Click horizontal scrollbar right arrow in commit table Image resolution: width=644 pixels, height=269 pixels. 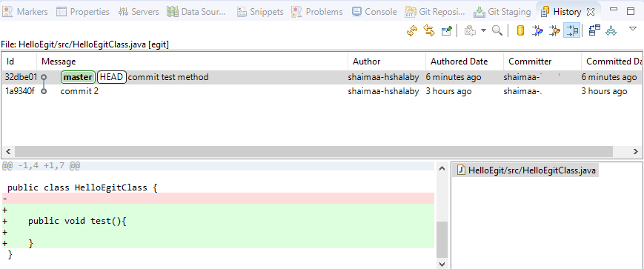pyautogui.click(x=635, y=151)
